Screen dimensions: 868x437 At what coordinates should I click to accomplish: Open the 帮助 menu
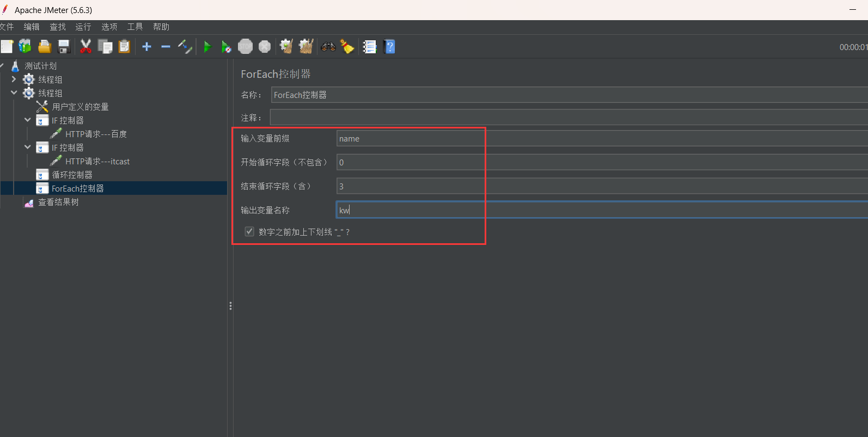[161, 27]
